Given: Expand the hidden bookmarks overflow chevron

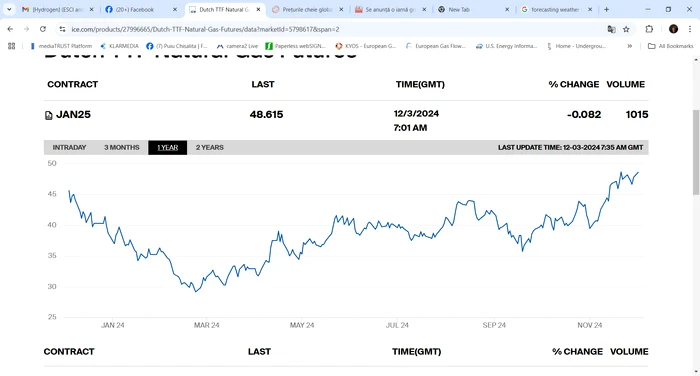Looking at the screenshot, I should (x=629, y=46).
